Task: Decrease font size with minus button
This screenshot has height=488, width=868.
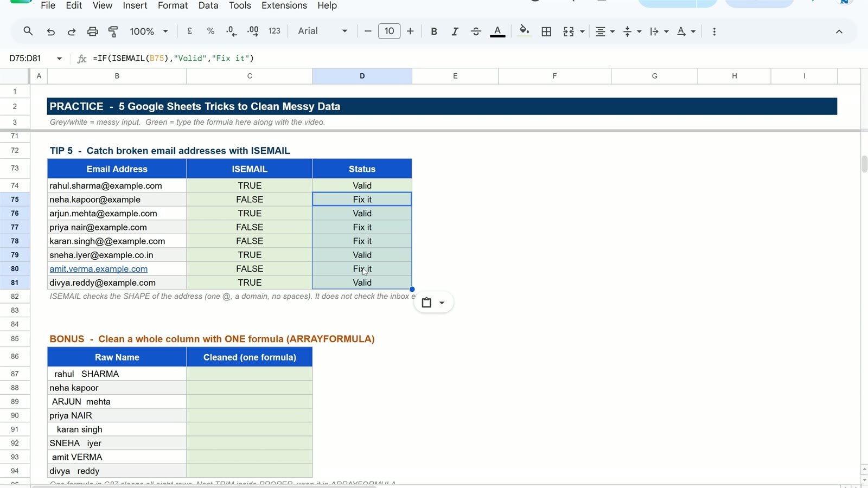Action: [x=368, y=31]
